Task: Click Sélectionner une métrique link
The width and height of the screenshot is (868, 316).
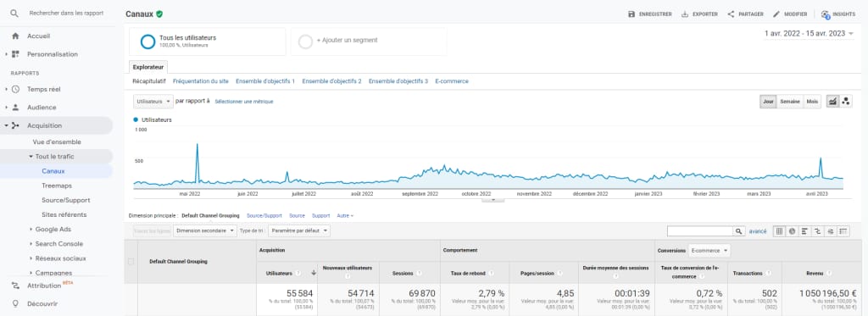Action: pos(243,102)
